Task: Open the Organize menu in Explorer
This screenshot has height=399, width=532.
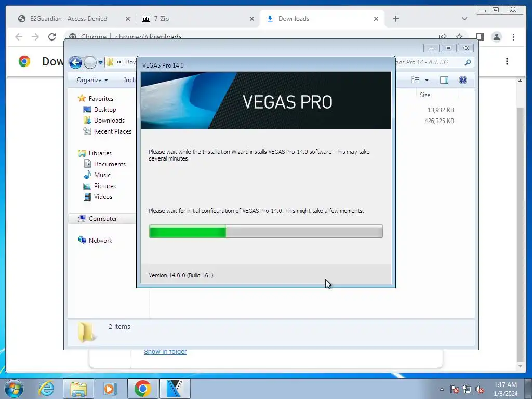Action: point(92,80)
